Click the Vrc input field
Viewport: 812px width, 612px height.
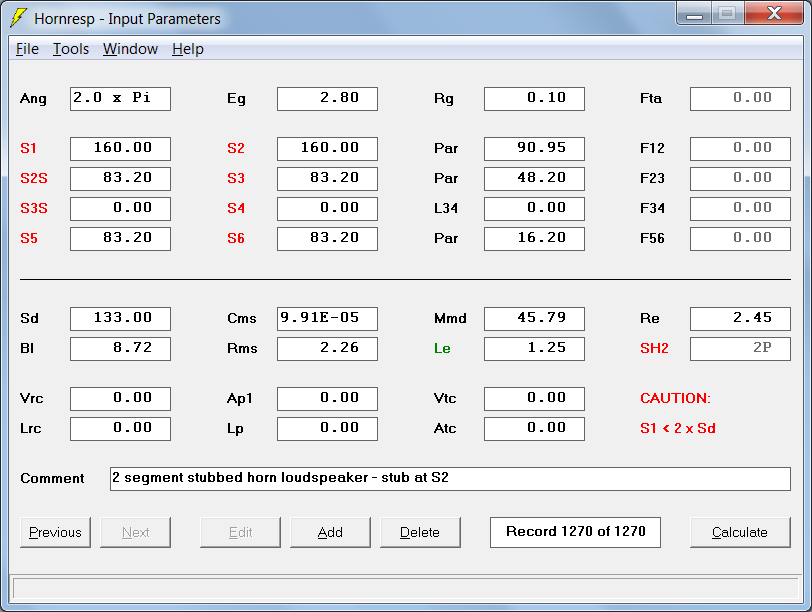[120, 399]
